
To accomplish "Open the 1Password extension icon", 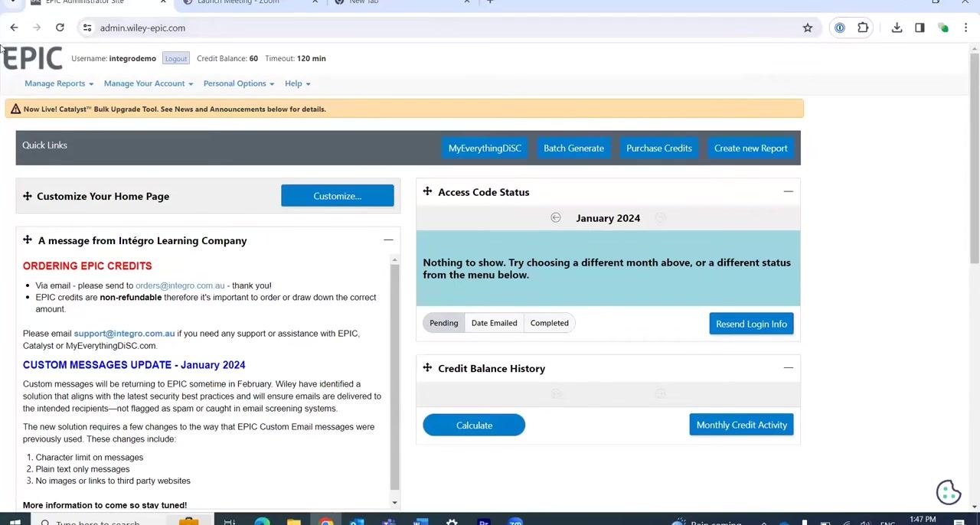I will pyautogui.click(x=840, y=28).
